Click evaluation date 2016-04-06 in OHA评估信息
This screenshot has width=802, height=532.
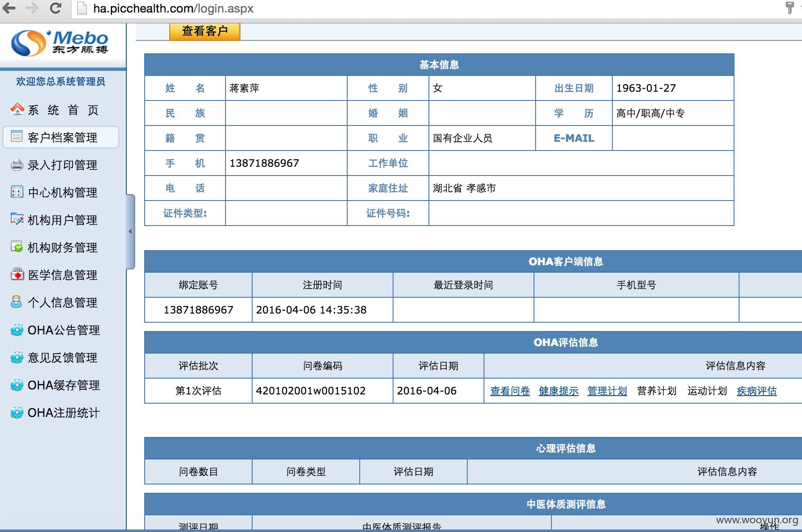point(427,391)
